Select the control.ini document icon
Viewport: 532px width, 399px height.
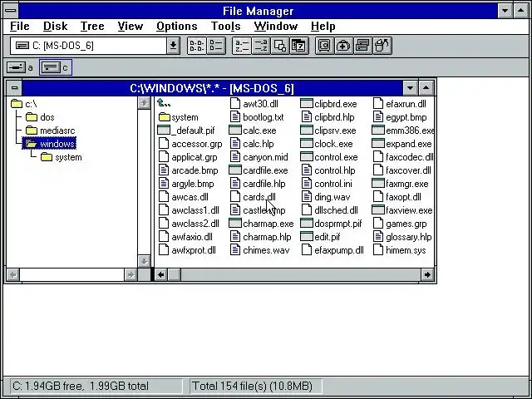[x=307, y=184]
